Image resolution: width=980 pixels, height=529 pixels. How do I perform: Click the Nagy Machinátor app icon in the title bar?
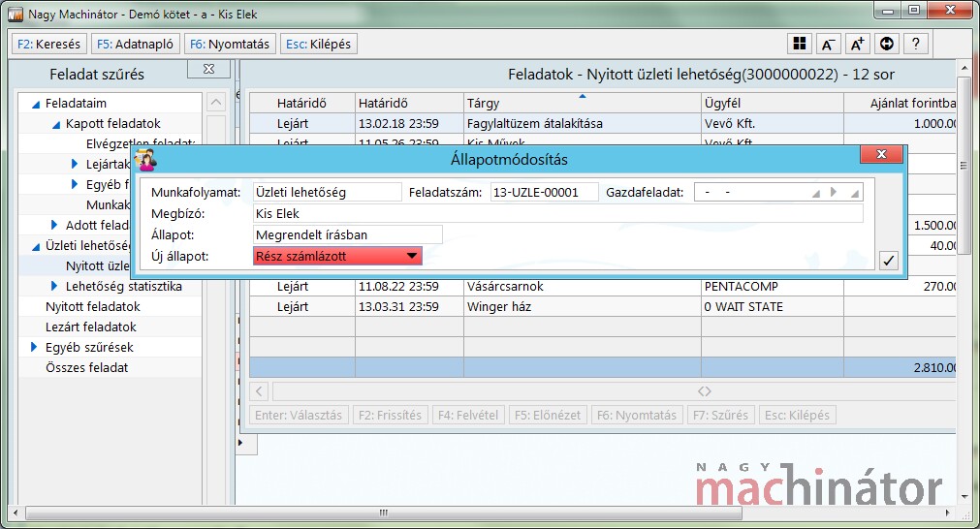point(16,14)
